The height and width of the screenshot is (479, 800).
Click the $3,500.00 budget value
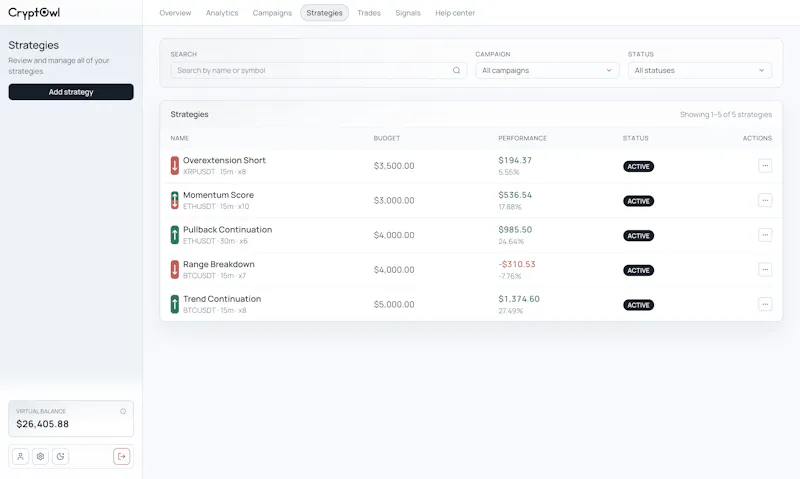(x=394, y=166)
